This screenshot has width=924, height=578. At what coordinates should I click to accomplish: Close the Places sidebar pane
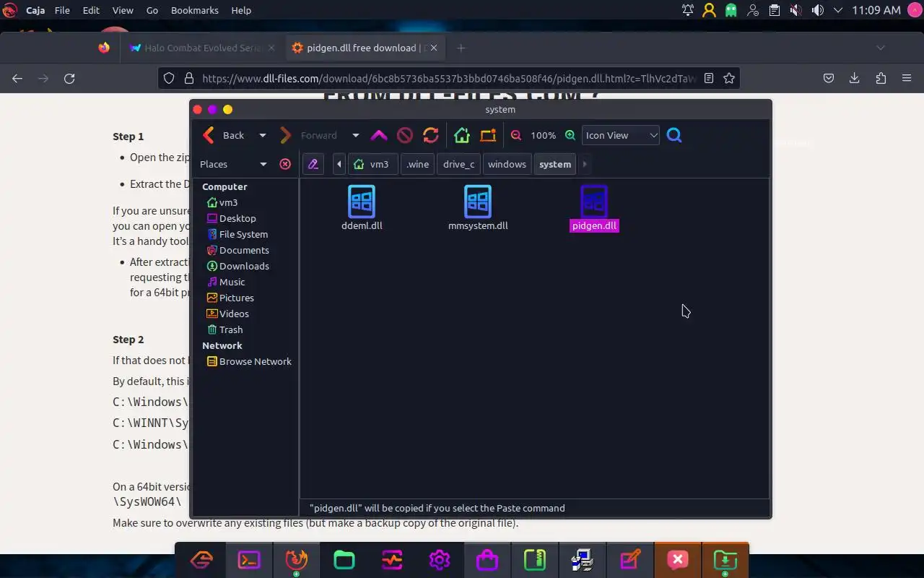285,164
